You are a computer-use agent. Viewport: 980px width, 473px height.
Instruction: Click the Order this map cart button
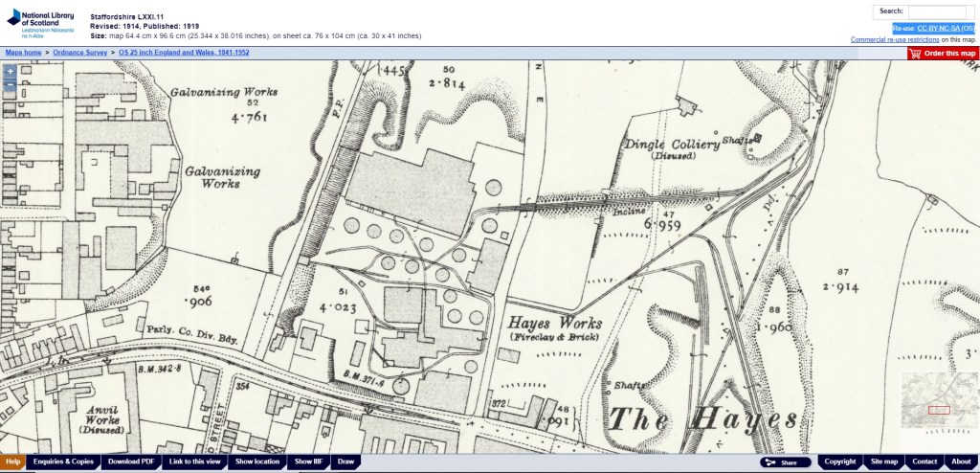[x=944, y=54]
